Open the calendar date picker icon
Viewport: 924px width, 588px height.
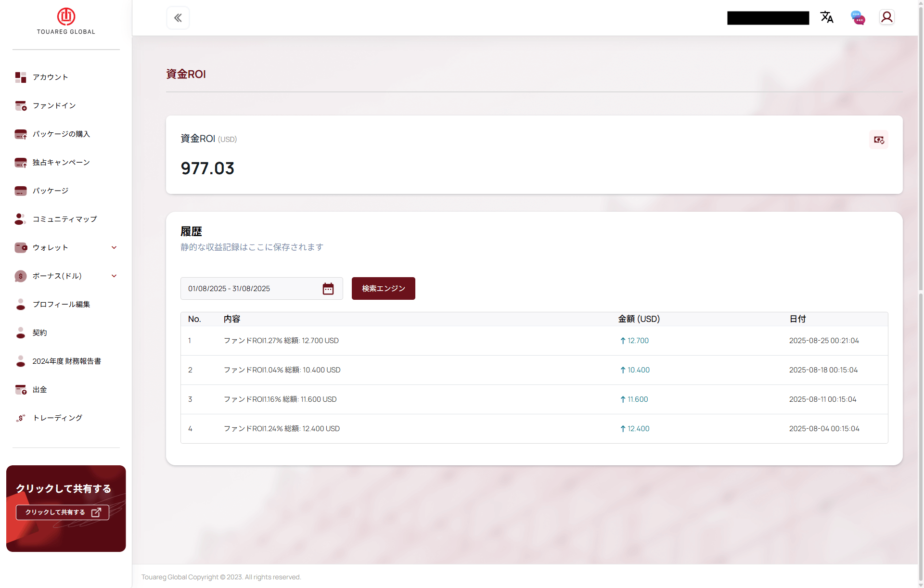coord(328,289)
